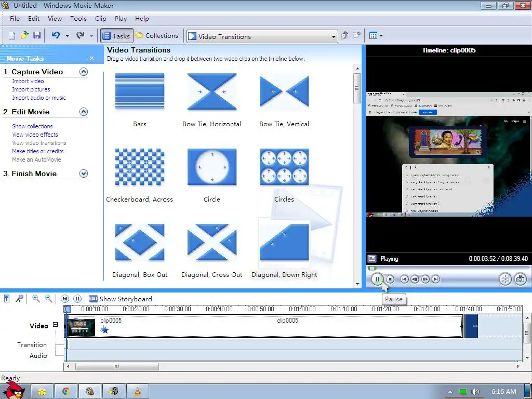Undo the last action
Screen dimensions: 532x399
pos(56,36)
